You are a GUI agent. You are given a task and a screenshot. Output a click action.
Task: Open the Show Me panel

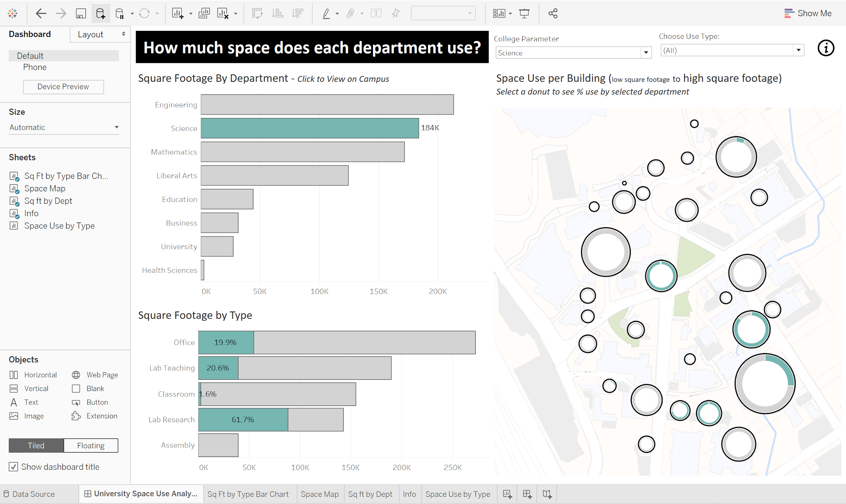pos(808,13)
